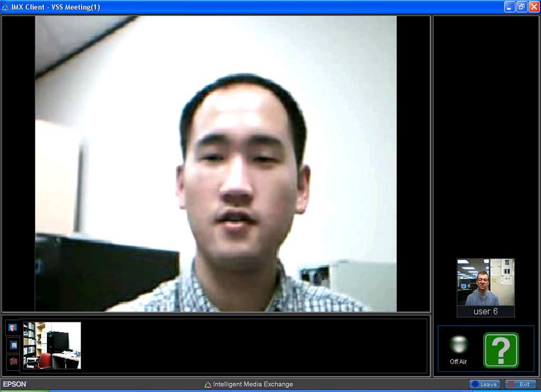This screenshot has height=392, width=541.
Task: Select the user 6 video thumbnail
Action: [x=486, y=282]
